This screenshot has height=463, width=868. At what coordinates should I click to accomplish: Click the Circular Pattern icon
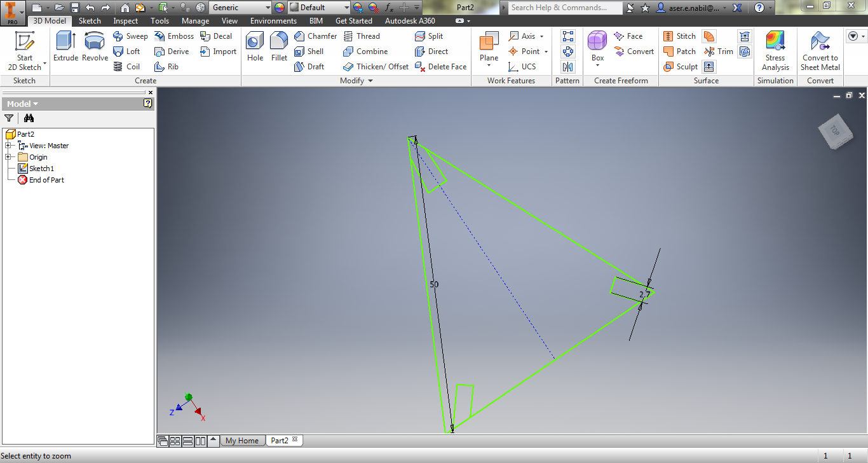[568, 52]
